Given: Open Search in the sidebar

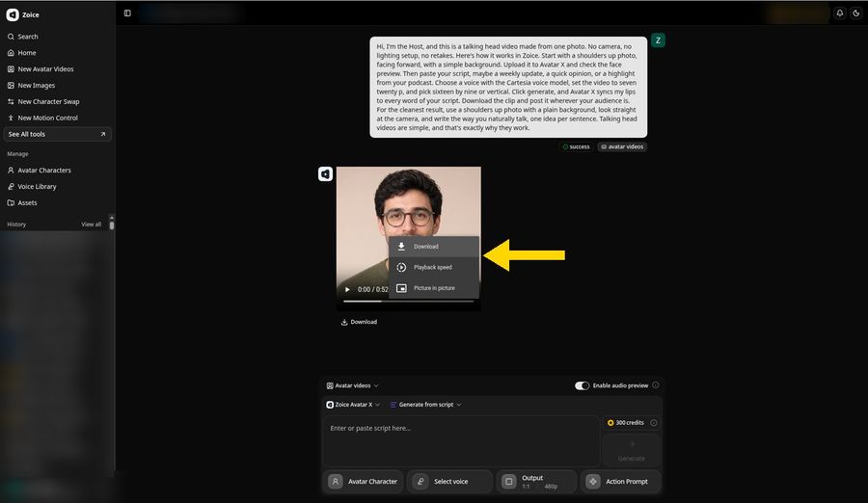Looking at the screenshot, I should point(23,37).
